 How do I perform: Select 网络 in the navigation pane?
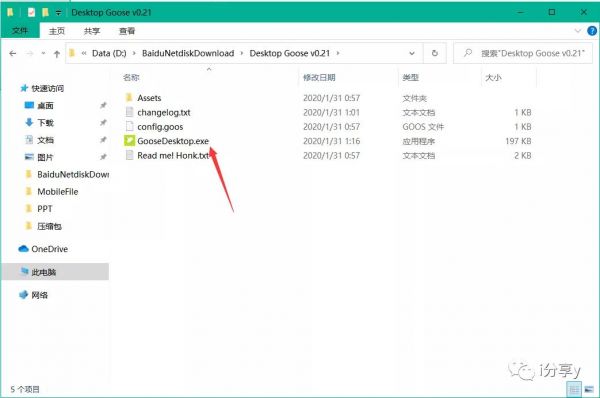click(39, 295)
